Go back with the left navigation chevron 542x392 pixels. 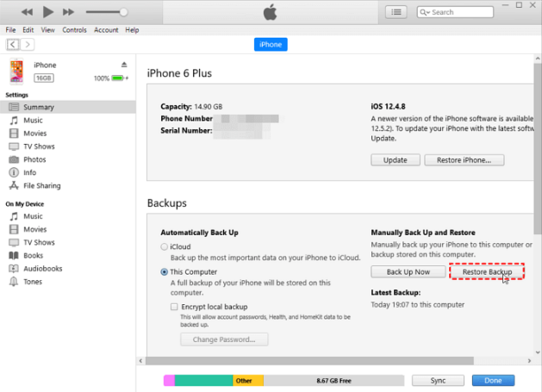[13, 45]
